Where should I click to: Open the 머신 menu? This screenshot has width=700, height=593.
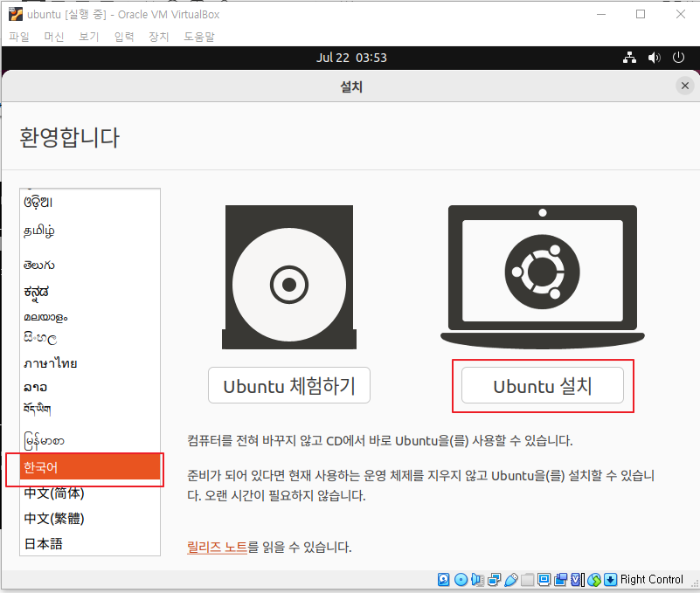pyautogui.click(x=54, y=37)
